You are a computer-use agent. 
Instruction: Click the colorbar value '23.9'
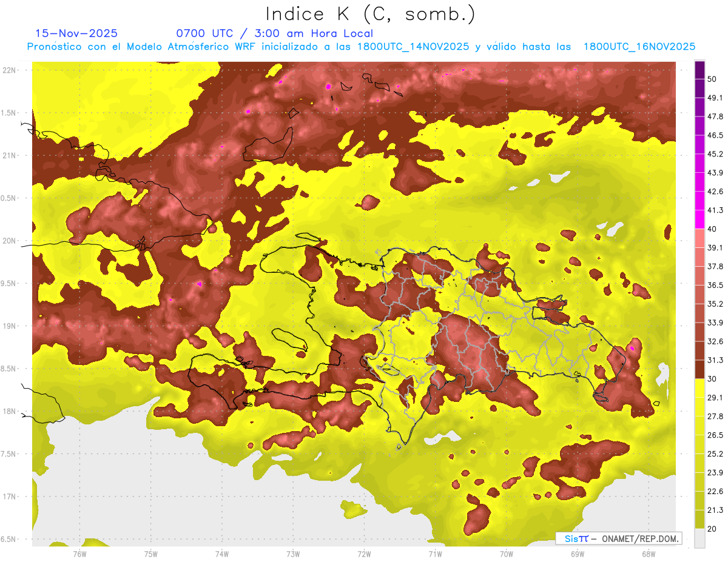click(715, 473)
